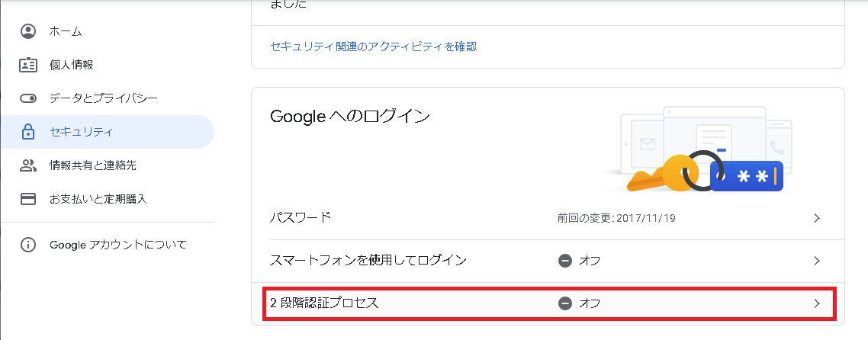Open the 2 段階認証プロセス setting

[550, 303]
